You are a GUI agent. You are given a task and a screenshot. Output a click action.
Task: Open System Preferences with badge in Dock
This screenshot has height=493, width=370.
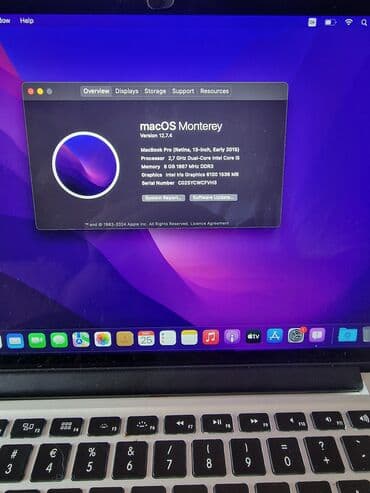[296, 335]
